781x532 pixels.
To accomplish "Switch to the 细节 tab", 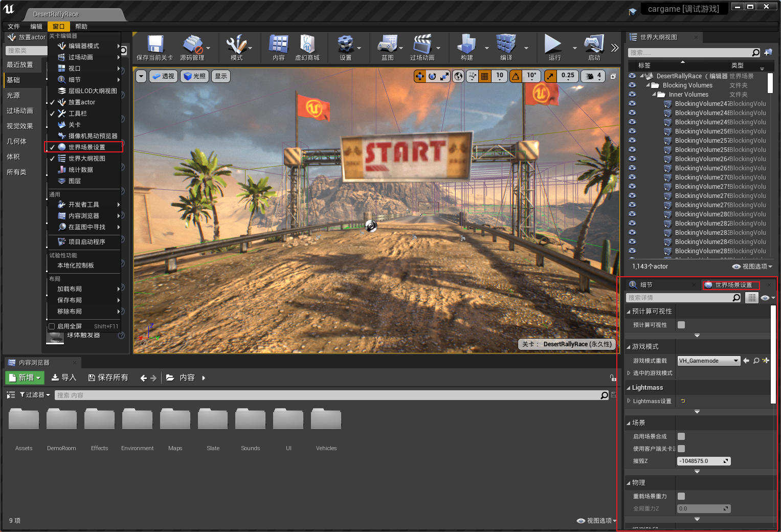I will [645, 284].
